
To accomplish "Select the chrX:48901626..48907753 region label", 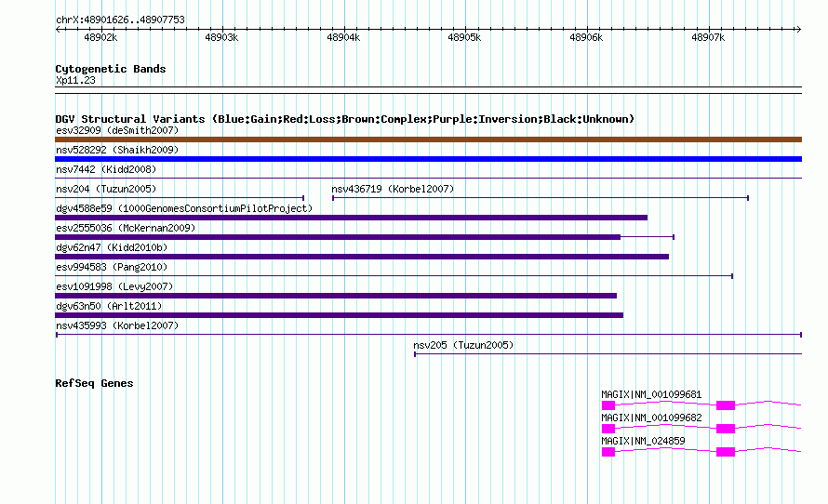I will [120, 20].
